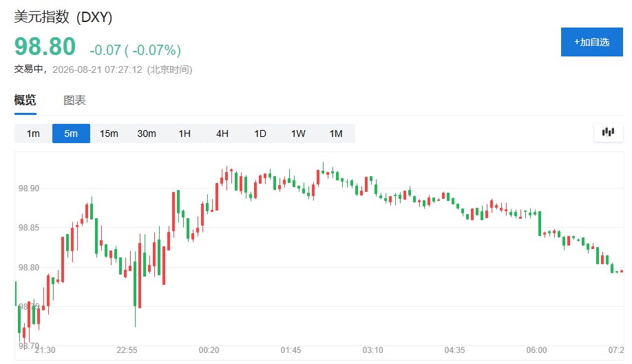Viewport: 632px width, 364px height.
Task: Click the 98.90 price axis label
Action: [x=29, y=189]
